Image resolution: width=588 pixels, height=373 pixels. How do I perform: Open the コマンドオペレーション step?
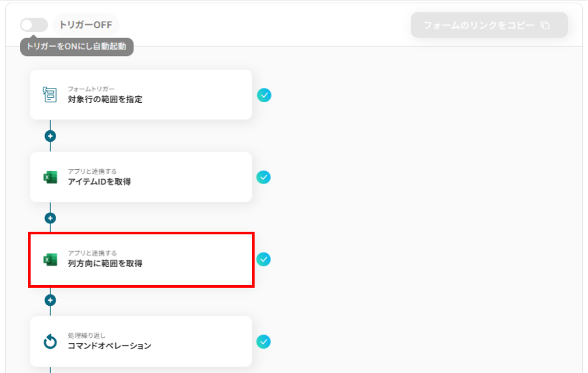point(141,341)
